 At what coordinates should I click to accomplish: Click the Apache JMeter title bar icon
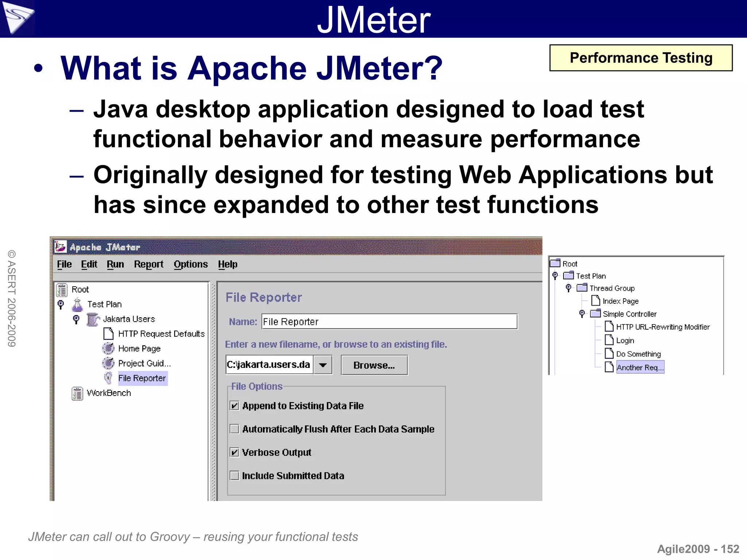(61, 247)
